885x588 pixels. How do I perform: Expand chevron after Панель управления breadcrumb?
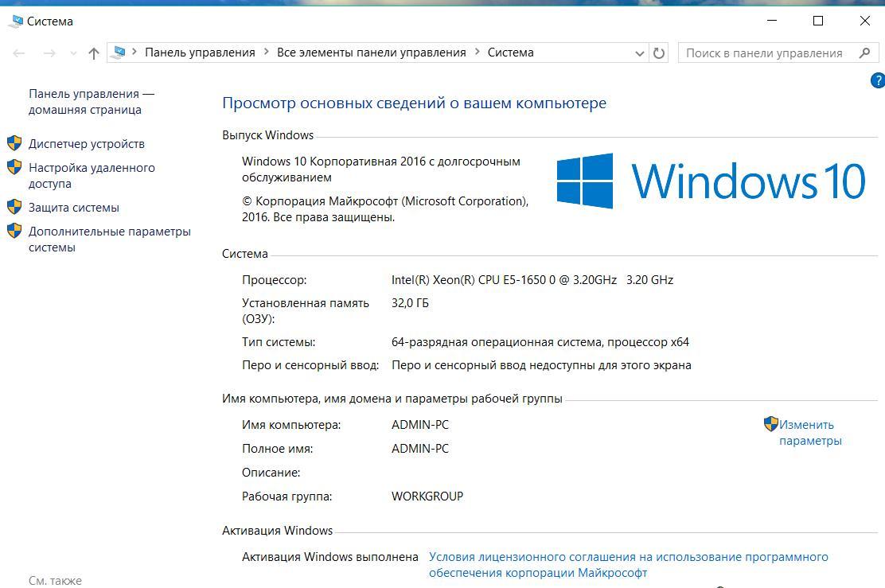pos(267,52)
